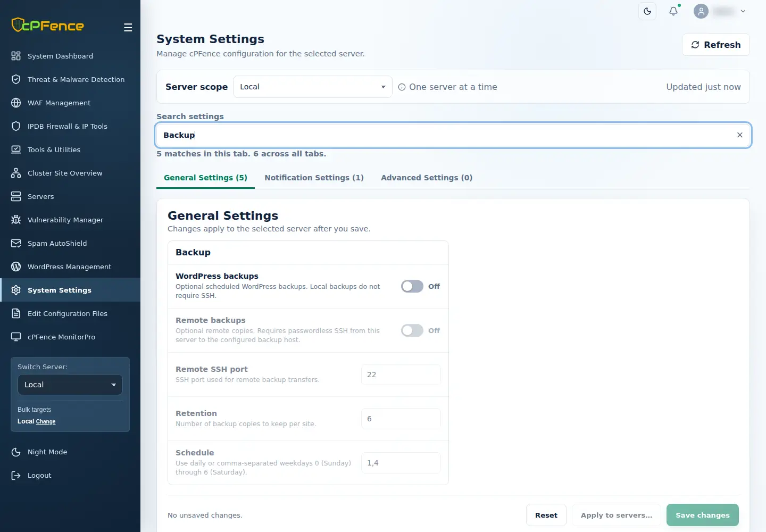The image size is (766, 532).
Task: Clear the search field with the X icon
Action: (739, 135)
